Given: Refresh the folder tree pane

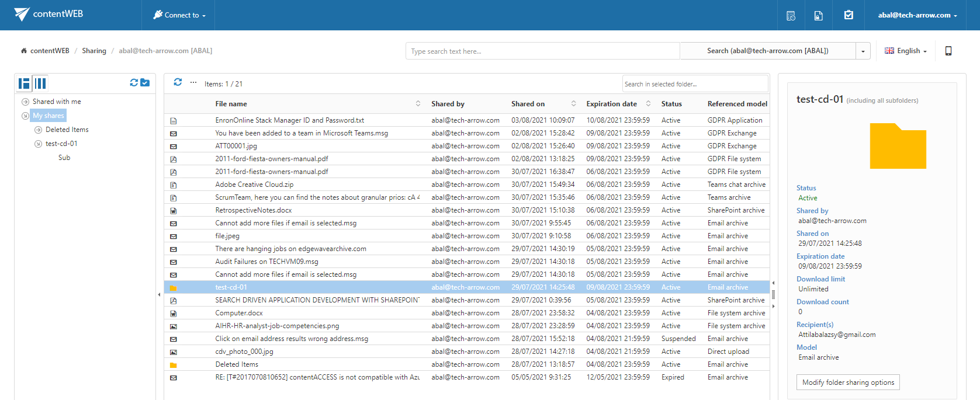Looking at the screenshot, I should point(134,83).
